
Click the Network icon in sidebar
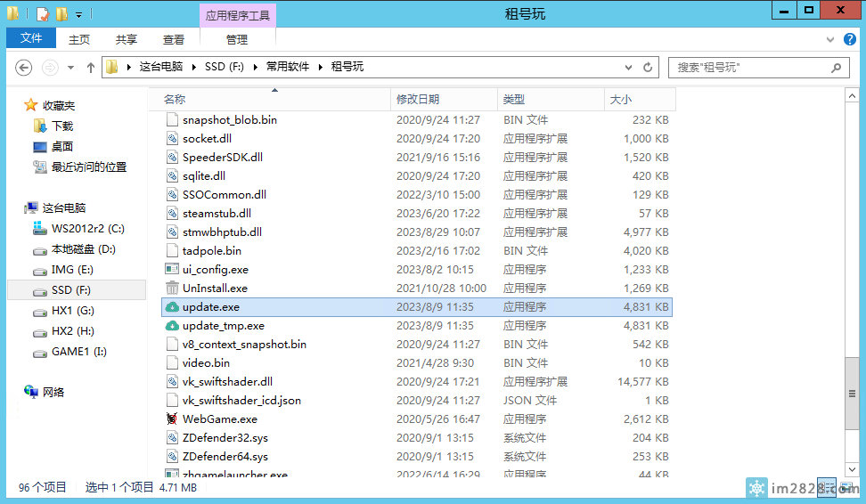coord(31,392)
